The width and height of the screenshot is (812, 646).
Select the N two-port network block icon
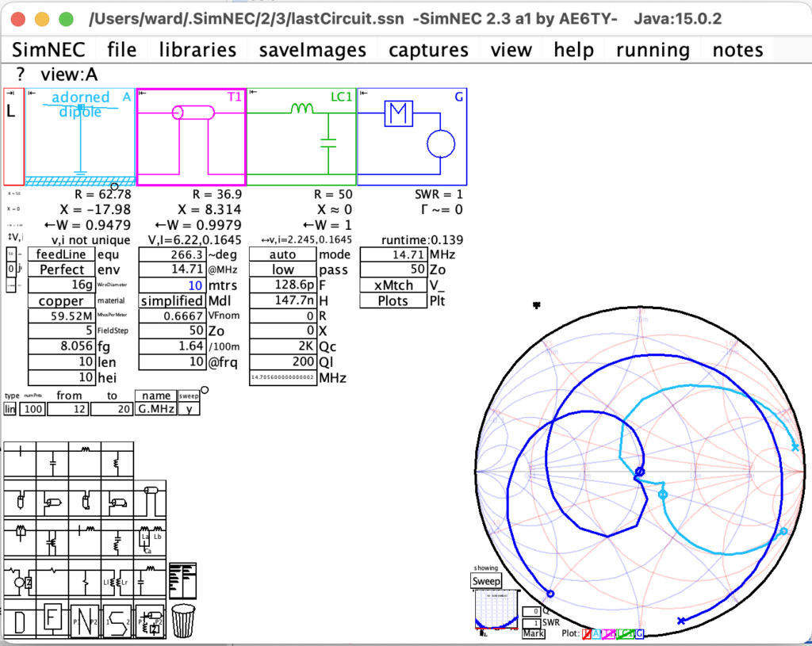(x=85, y=621)
